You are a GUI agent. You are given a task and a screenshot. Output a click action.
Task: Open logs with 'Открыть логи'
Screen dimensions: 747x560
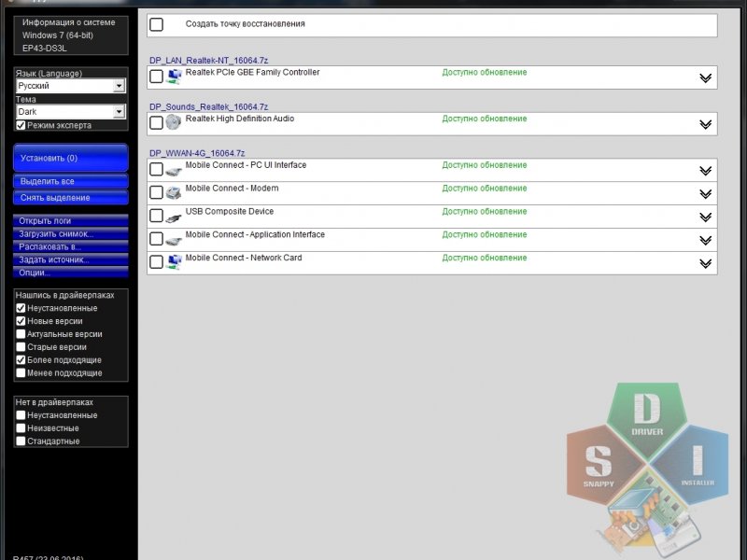(x=71, y=221)
